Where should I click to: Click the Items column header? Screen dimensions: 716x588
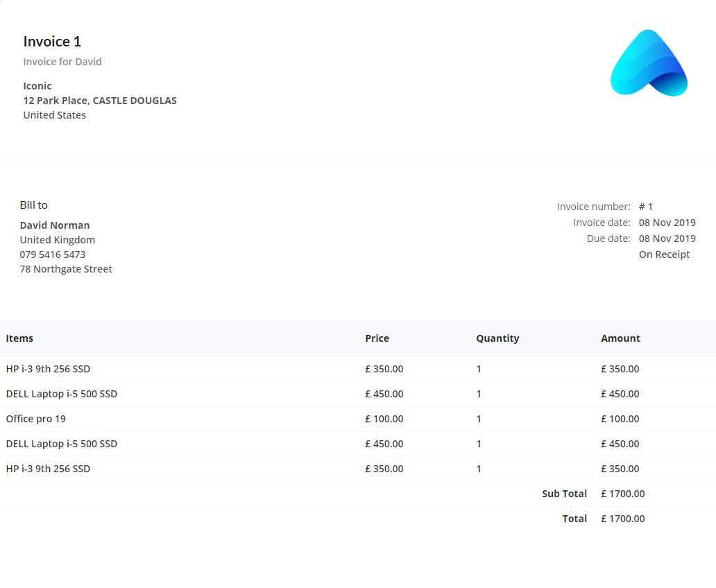[x=19, y=338]
